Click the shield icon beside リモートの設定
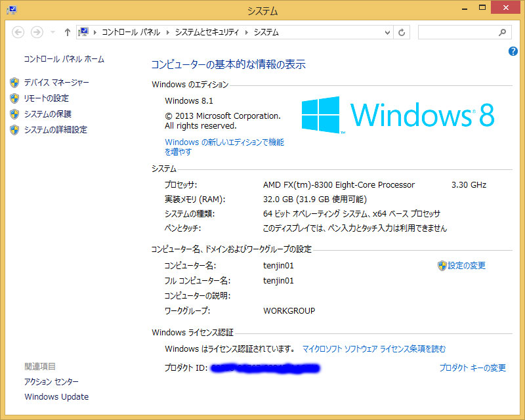Screen dimensions: 525x420 click(x=14, y=98)
